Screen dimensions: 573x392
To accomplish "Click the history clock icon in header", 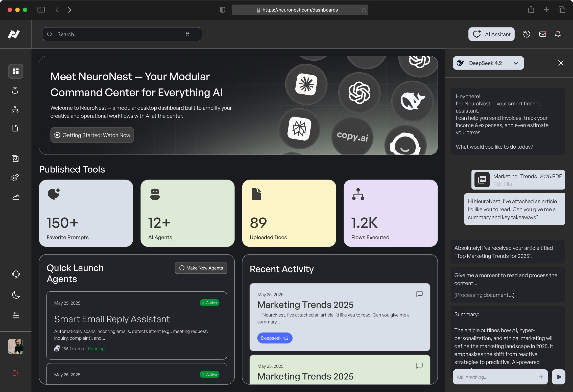I will tap(527, 34).
